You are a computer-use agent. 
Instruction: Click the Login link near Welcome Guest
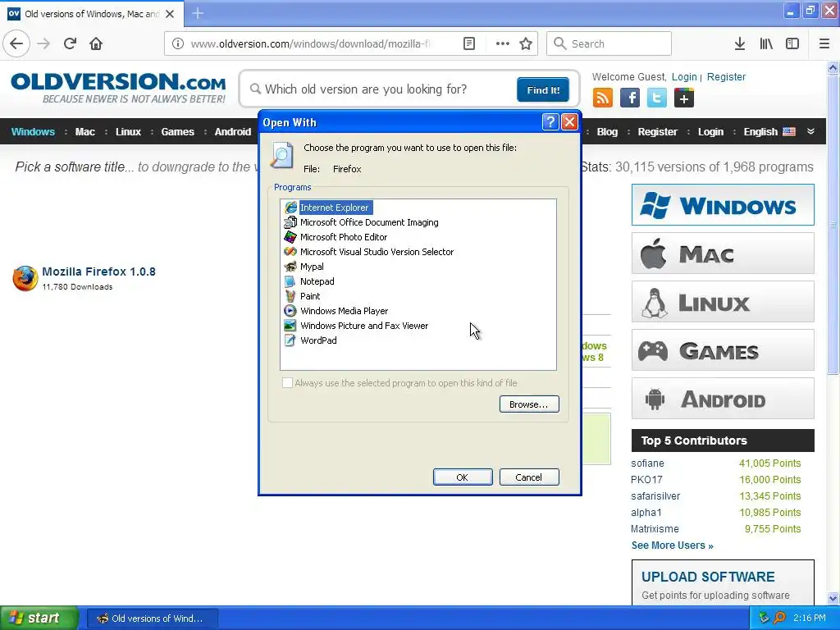[684, 76]
